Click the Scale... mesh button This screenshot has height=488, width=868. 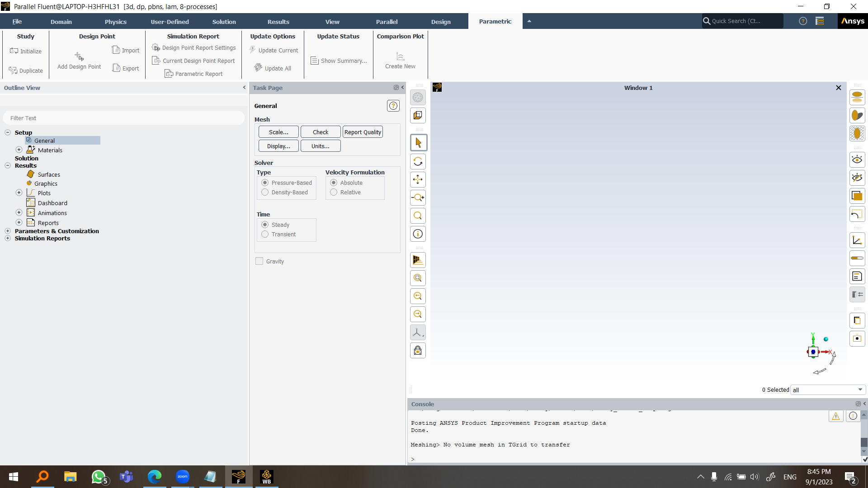pos(278,132)
